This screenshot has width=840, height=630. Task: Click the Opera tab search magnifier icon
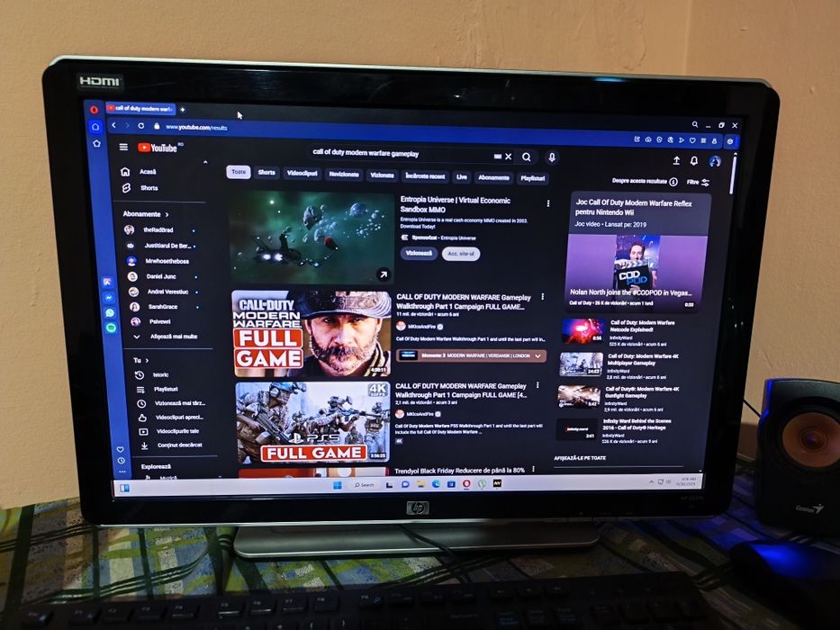pos(695,124)
